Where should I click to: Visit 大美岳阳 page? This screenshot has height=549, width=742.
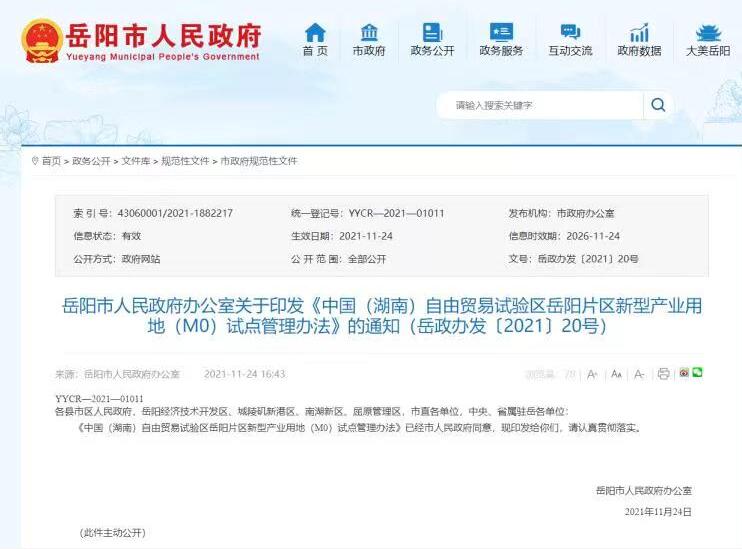707,40
